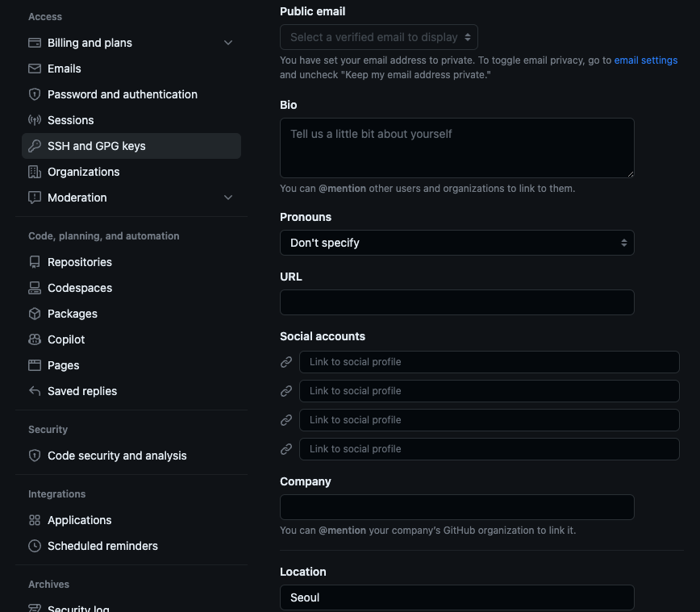The image size is (700, 612).
Task: Click the Saved replies reply-arrow icon
Action: point(35,391)
